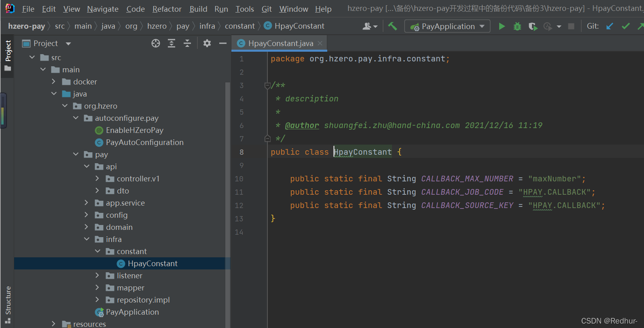
Task: Open the Tools menu
Action: [245, 9]
